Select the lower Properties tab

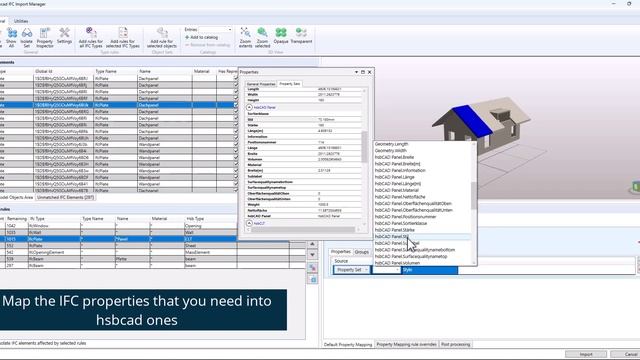tap(341, 252)
